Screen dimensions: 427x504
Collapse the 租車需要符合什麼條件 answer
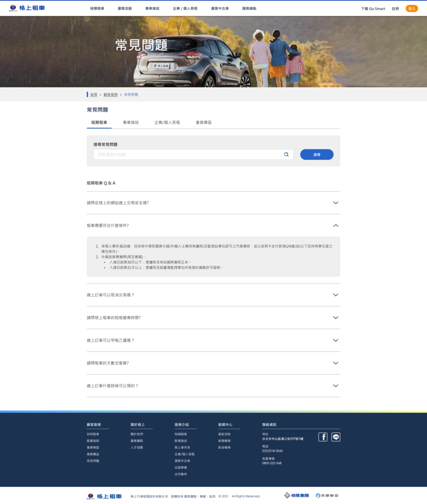[335, 225]
